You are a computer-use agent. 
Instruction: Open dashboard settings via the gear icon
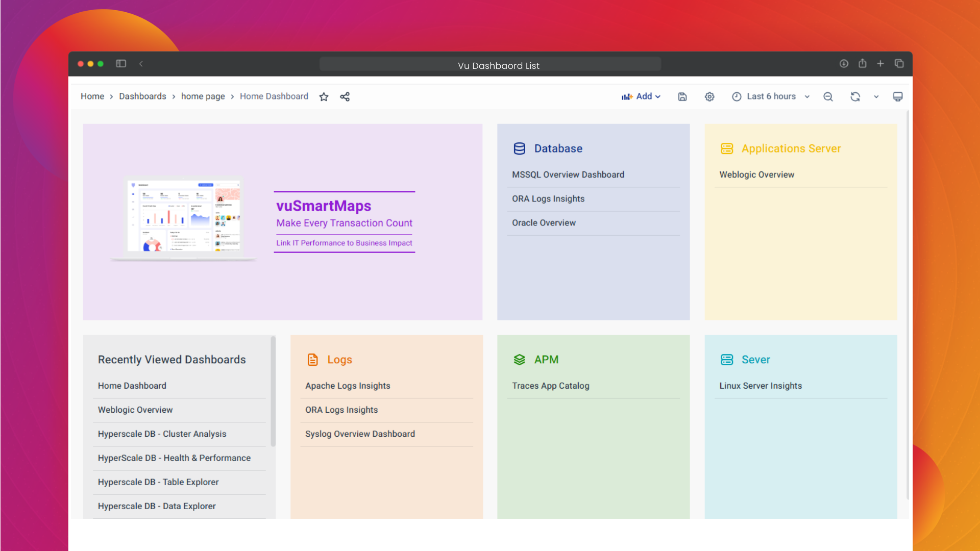709,96
